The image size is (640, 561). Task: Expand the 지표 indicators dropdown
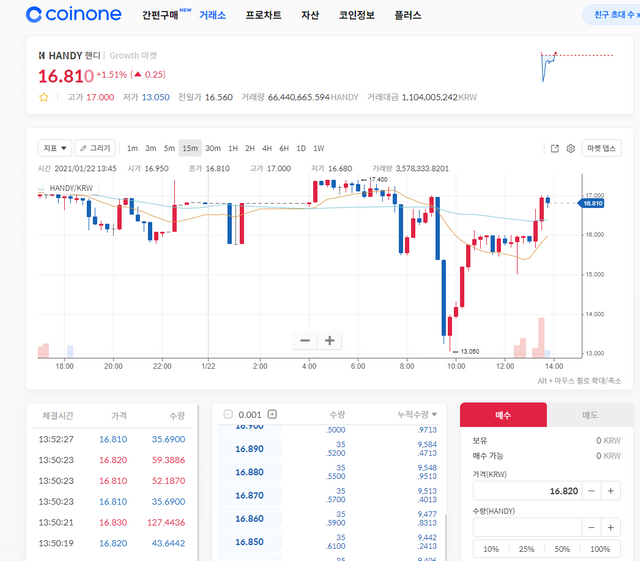(55, 148)
